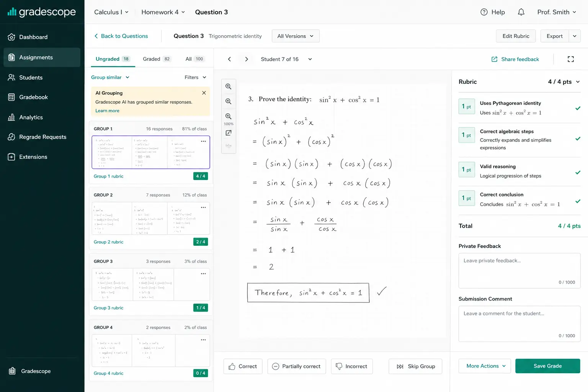Dismiss the AI Grouping notice
Screen dimensions: 588x392
[x=204, y=93]
